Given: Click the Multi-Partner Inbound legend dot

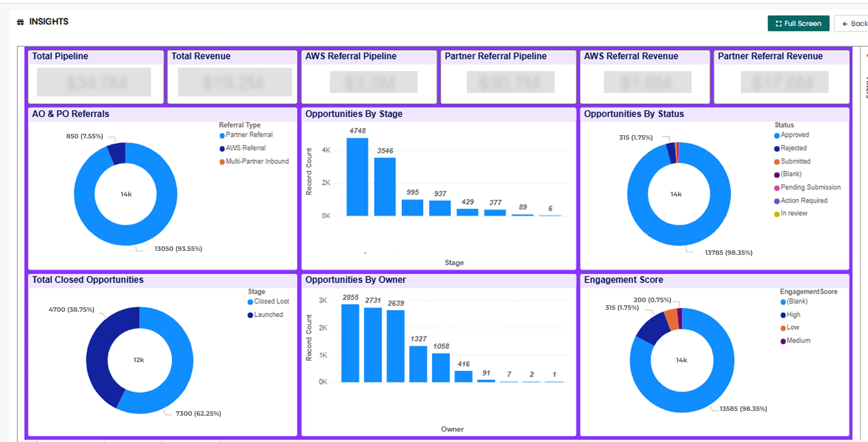Looking at the screenshot, I should 223,161.
